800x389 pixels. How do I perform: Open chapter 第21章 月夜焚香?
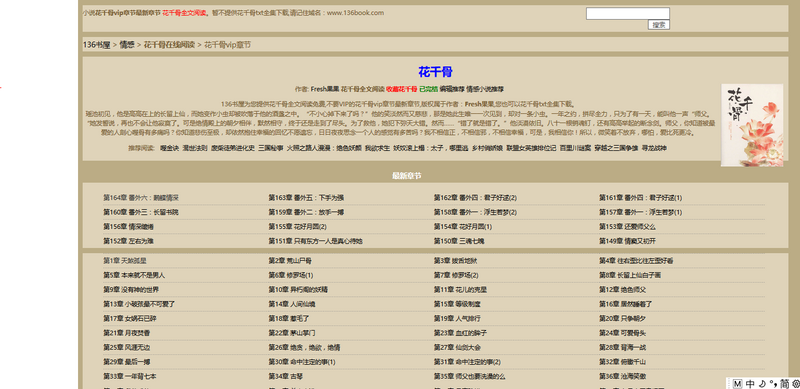pos(127,333)
